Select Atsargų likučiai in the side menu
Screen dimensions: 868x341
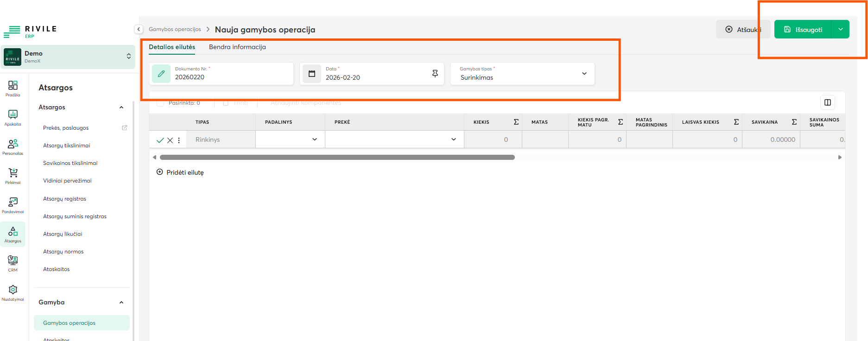coord(63,234)
